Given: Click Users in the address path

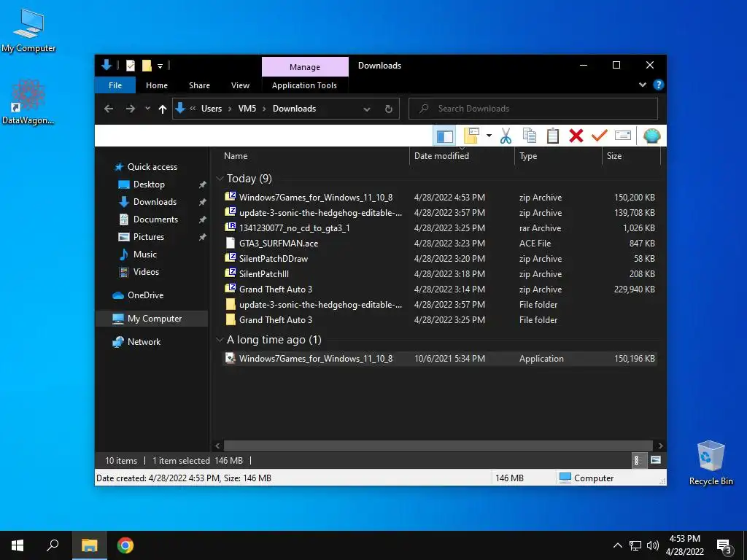Looking at the screenshot, I should tap(212, 109).
